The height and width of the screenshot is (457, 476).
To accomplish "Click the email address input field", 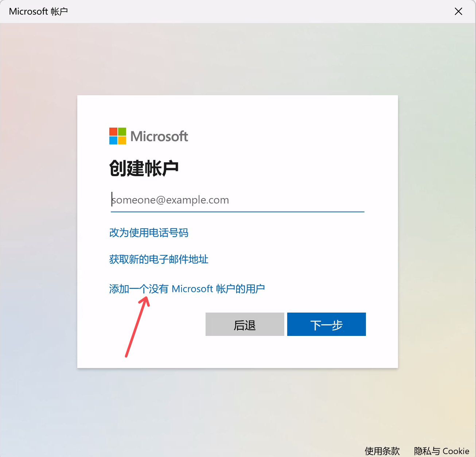I will pyautogui.click(x=238, y=200).
